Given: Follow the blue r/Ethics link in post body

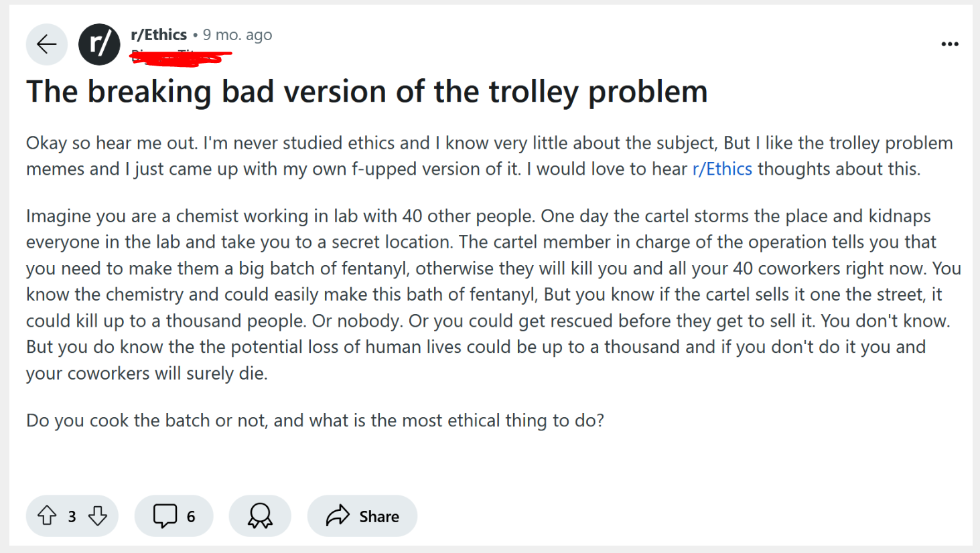Looking at the screenshot, I should pyautogui.click(x=722, y=169).
